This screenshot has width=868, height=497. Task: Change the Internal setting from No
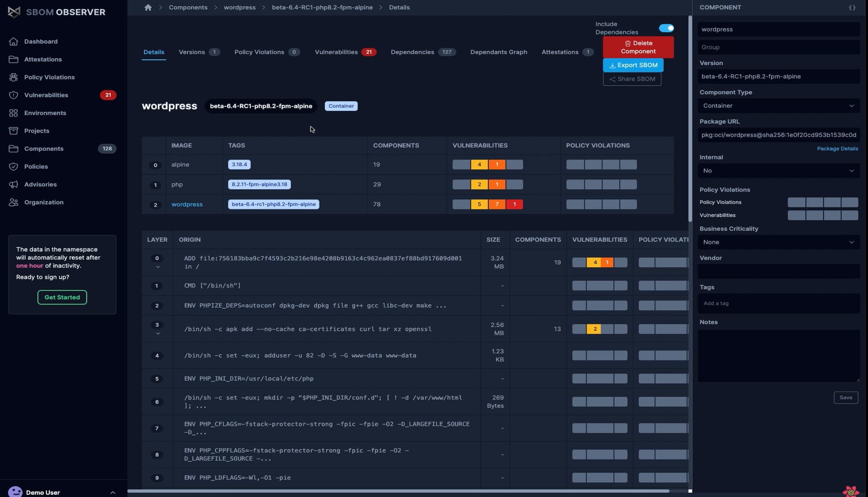point(778,170)
